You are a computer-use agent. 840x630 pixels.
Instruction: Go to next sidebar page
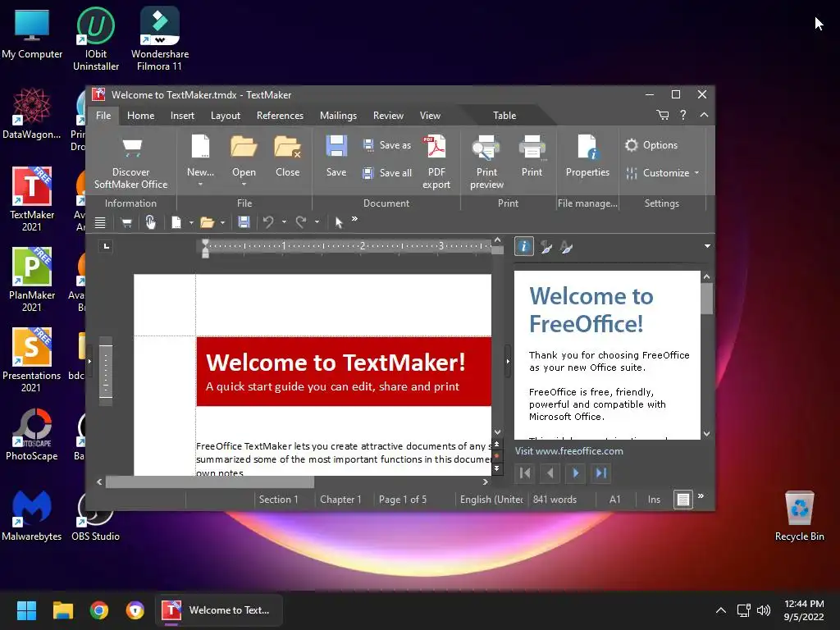[x=576, y=473]
